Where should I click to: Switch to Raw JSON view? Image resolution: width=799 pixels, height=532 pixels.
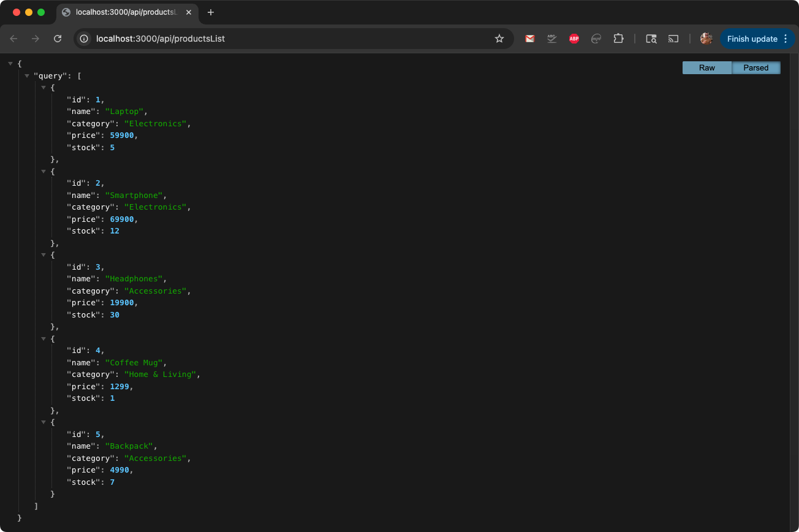click(x=707, y=68)
